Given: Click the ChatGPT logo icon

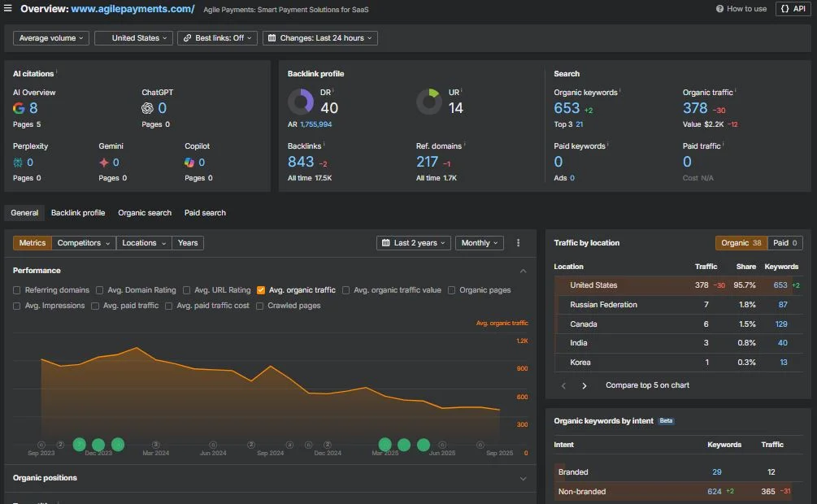Looking at the screenshot, I should tap(147, 108).
